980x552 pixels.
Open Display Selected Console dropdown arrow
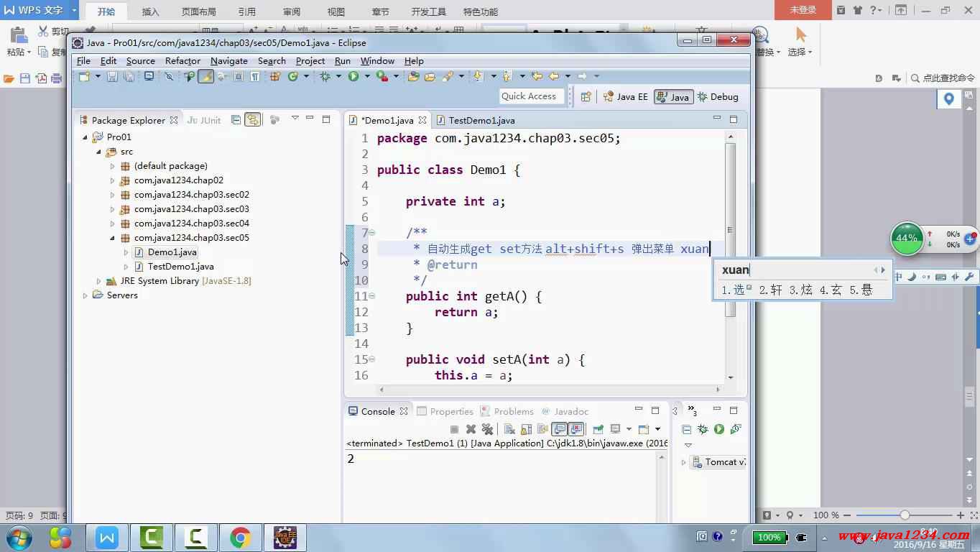click(x=629, y=429)
